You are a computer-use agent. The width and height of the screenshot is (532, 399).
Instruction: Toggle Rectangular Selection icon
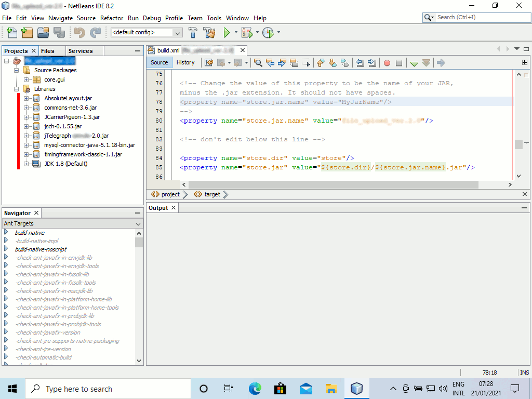click(305, 63)
